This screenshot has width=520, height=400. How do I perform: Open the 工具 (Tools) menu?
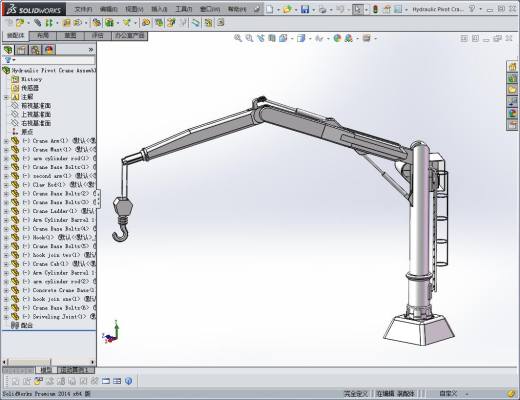click(x=184, y=9)
